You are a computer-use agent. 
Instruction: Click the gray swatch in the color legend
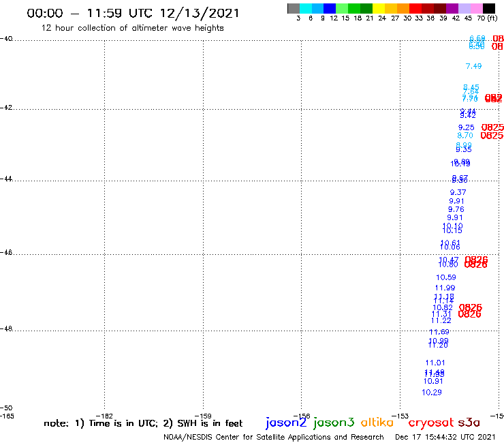click(294, 8)
